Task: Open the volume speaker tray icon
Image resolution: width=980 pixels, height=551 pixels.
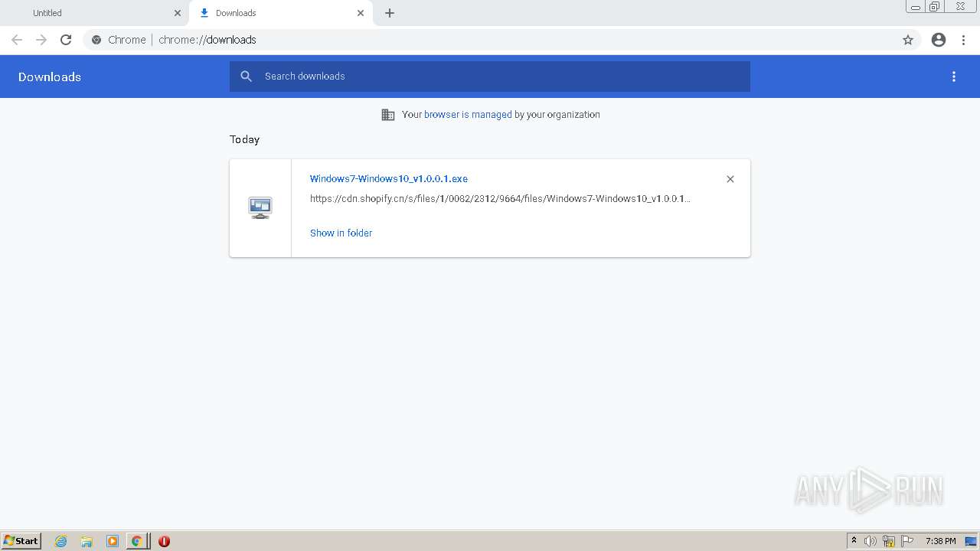Action: 871,541
